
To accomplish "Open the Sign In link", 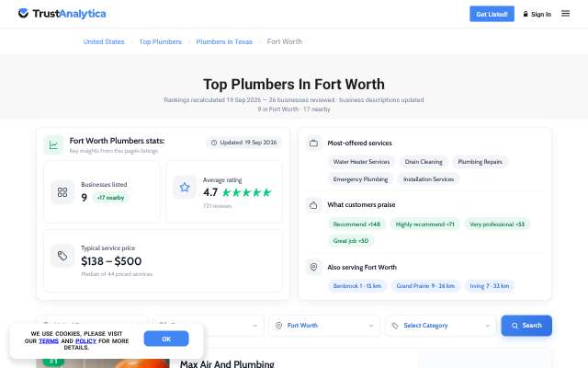I will pos(537,14).
